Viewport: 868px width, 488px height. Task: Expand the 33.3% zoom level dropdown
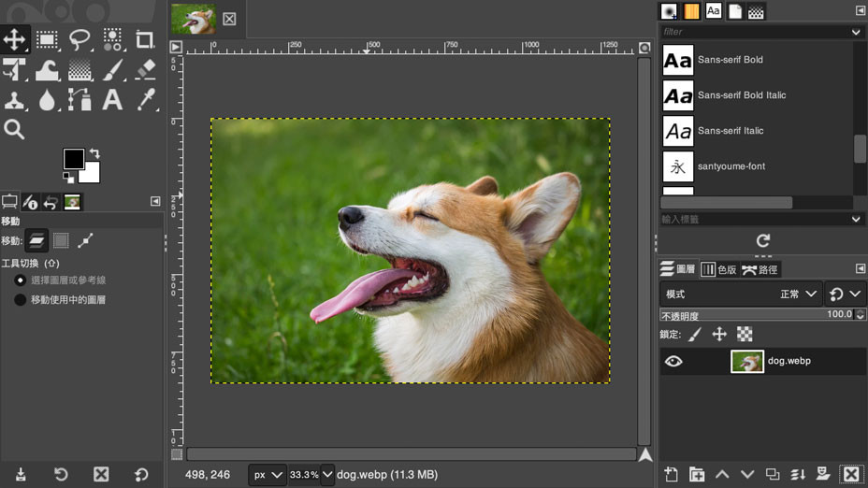pyautogui.click(x=327, y=475)
